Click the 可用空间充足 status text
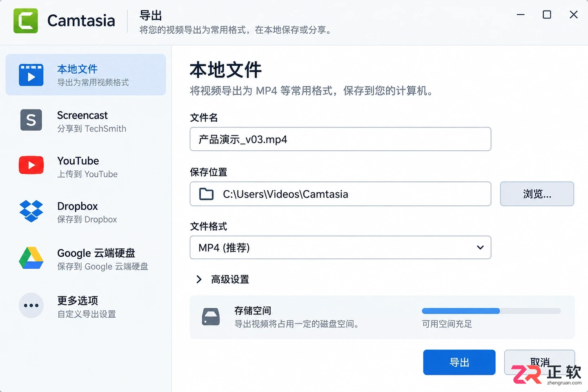 [447, 324]
